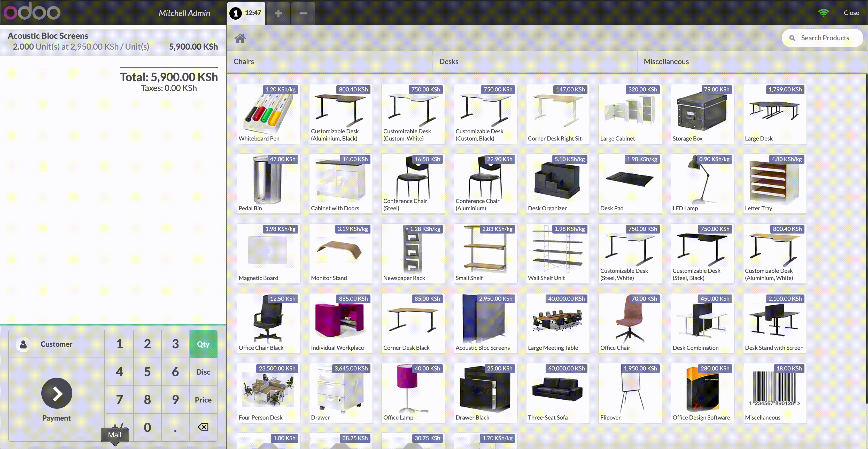Add Large Cabinet to the order
Screen dimensions: 868x449
click(x=630, y=114)
